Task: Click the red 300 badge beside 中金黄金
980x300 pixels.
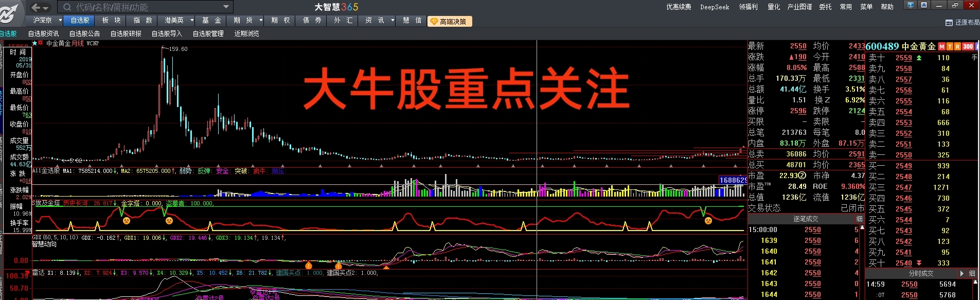Action: 968,46
